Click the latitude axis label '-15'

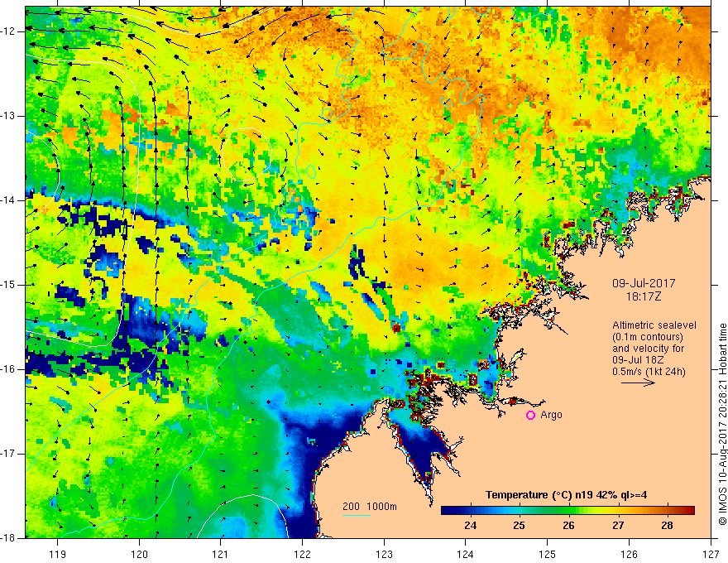pos(8,285)
